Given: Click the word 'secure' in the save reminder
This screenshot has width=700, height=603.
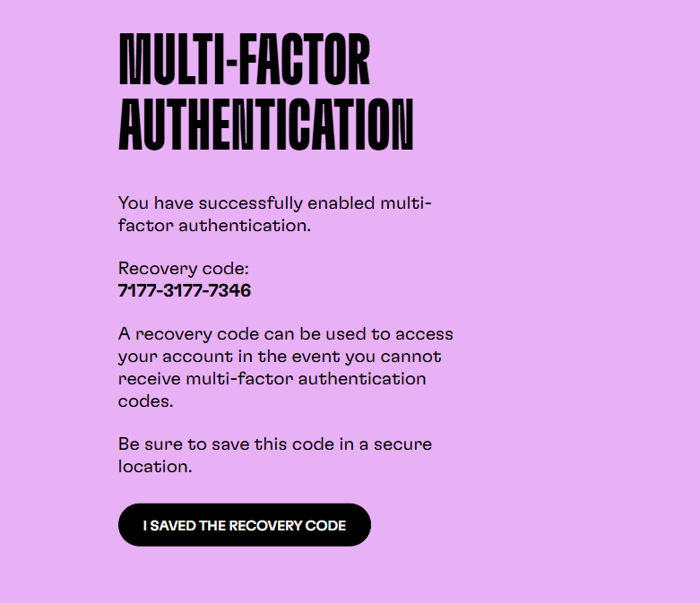Looking at the screenshot, I should tap(402, 444).
